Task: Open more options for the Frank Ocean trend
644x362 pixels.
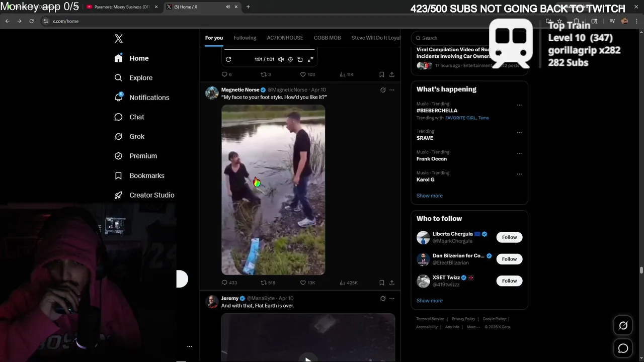Action: [519, 153]
